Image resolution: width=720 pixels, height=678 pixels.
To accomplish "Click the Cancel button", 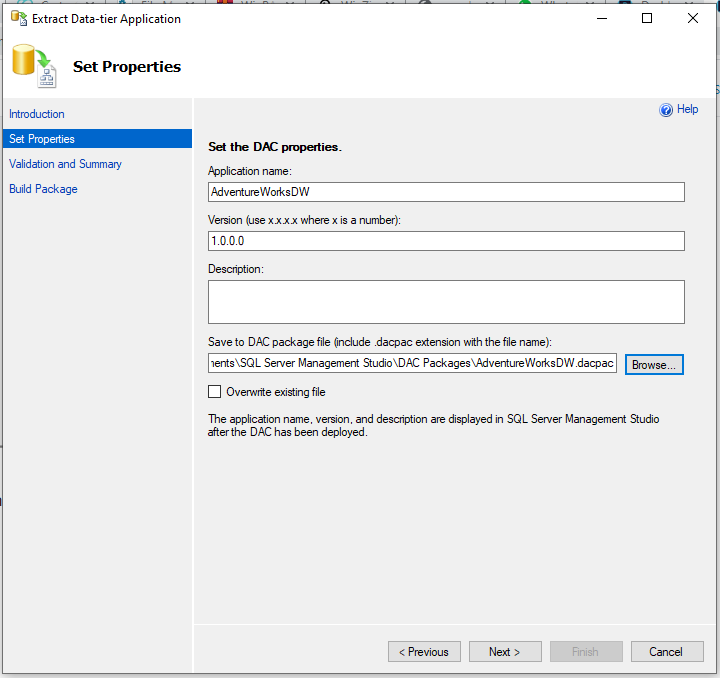I will coord(667,651).
